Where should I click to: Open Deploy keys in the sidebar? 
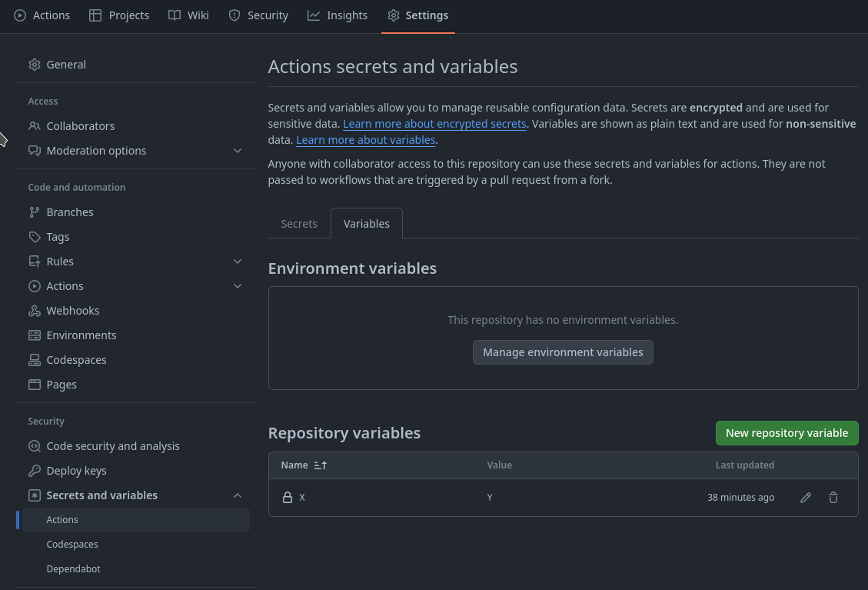pyautogui.click(x=76, y=471)
